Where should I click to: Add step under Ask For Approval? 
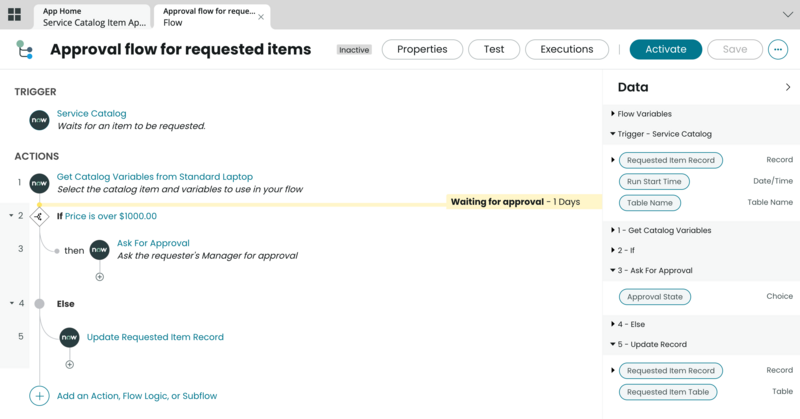coord(99,277)
